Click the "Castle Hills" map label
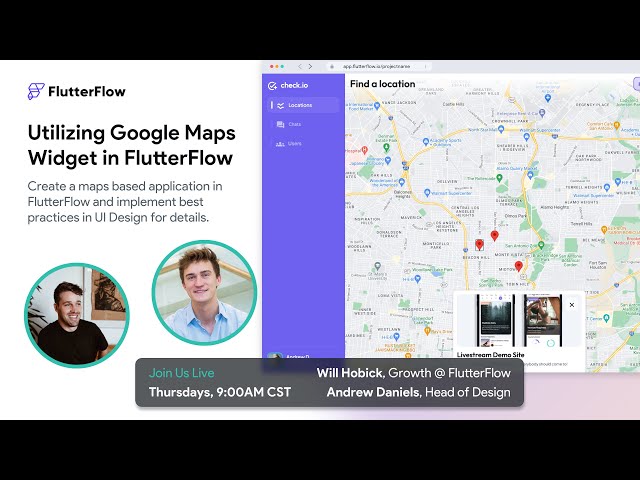Screen dimensions: 640x480 [x=453, y=104]
